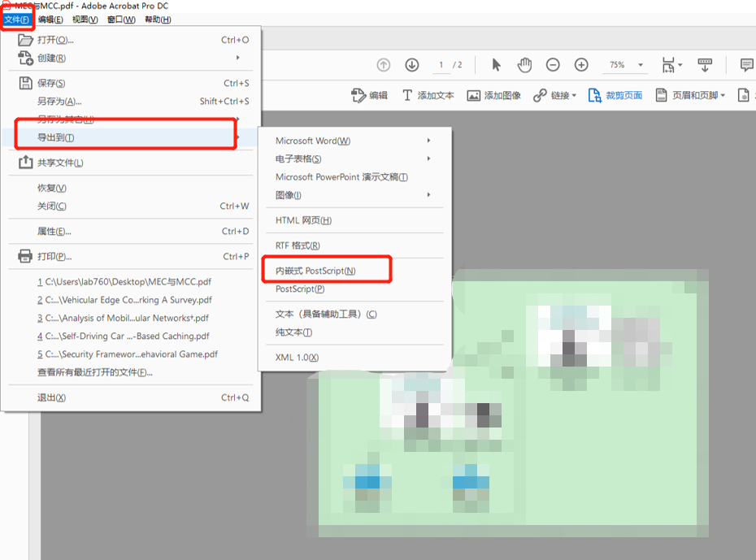This screenshot has width=756, height=560.
Task: Go to previous page with up arrow icon
Action: [x=384, y=64]
